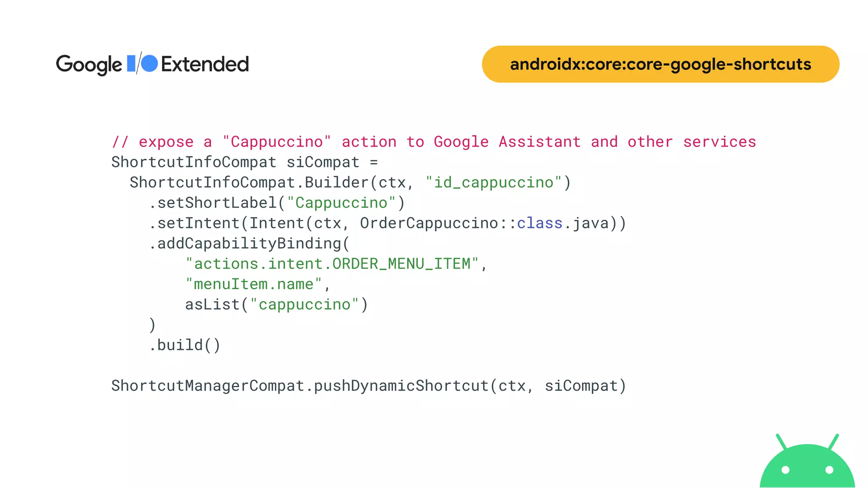Screen dimensions: 868x488
Task: Click the "id_cappuccino" string
Action: pyautogui.click(x=494, y=183)
